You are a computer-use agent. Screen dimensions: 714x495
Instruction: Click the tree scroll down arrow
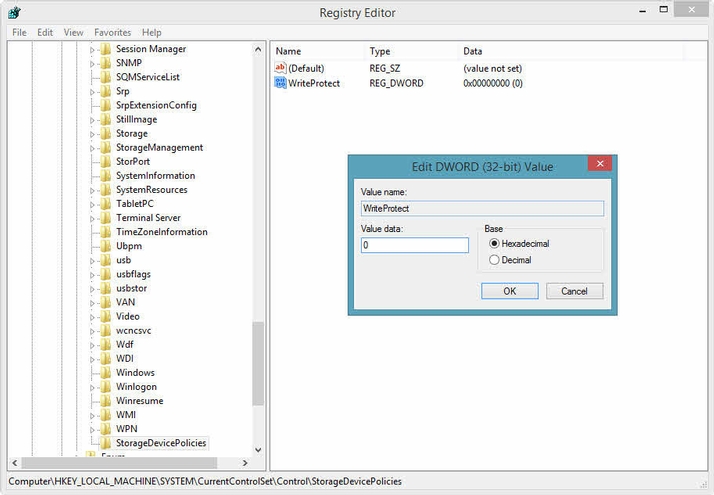(x=258, y=450)
